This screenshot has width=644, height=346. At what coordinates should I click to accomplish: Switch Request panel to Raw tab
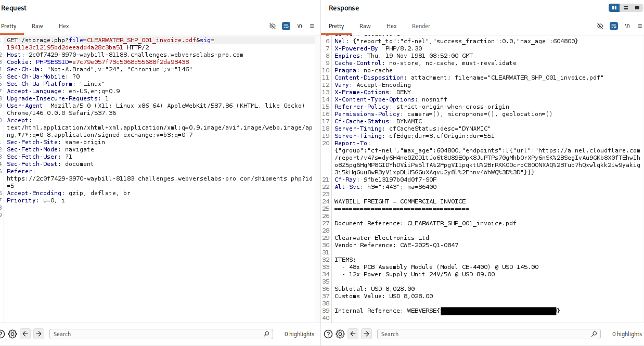tap(37, 26)
